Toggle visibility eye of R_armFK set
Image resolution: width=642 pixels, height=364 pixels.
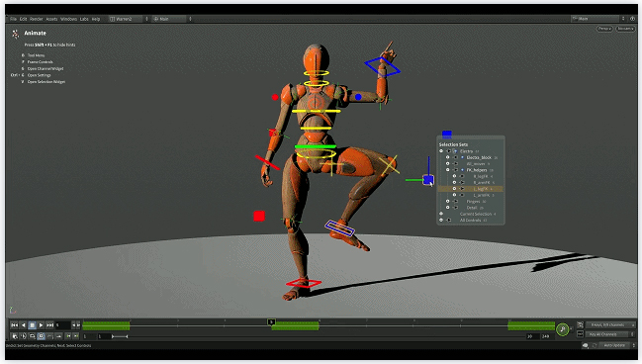(x=454, y=183)
